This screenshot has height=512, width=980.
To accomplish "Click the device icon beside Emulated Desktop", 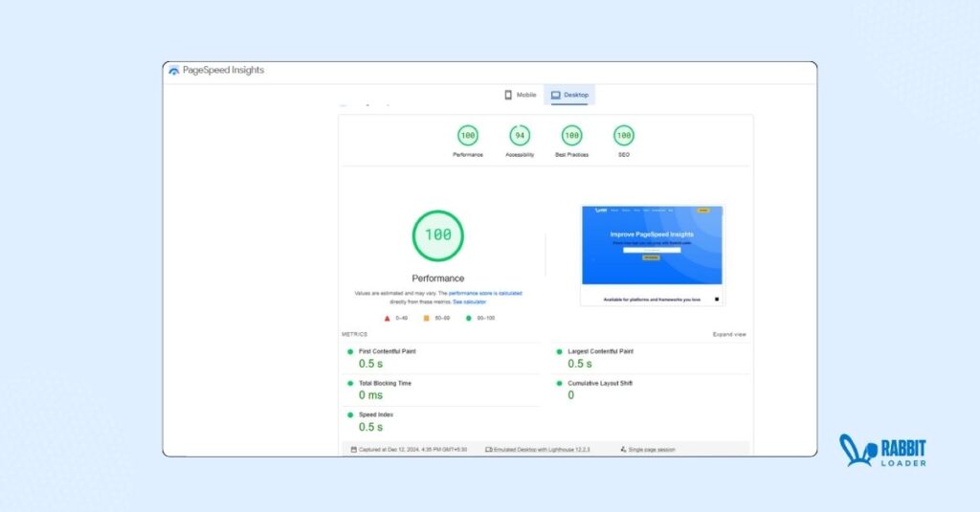I will 489,450.
